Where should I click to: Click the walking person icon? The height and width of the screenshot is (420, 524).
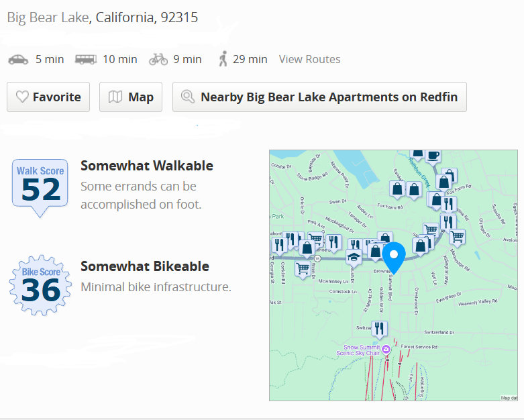[x=223, y=59]
